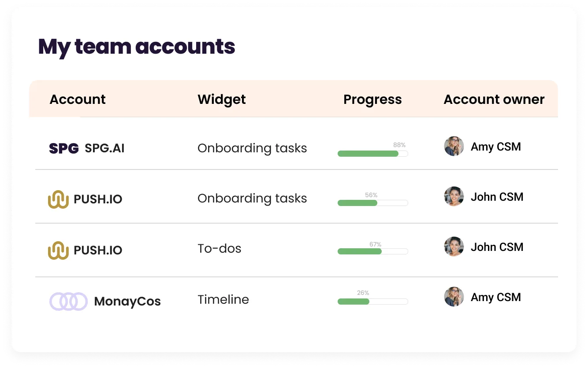Click PUSH.IO logo in the To-dos row
This screenshot has width=588, height=368.
[58, 250]
